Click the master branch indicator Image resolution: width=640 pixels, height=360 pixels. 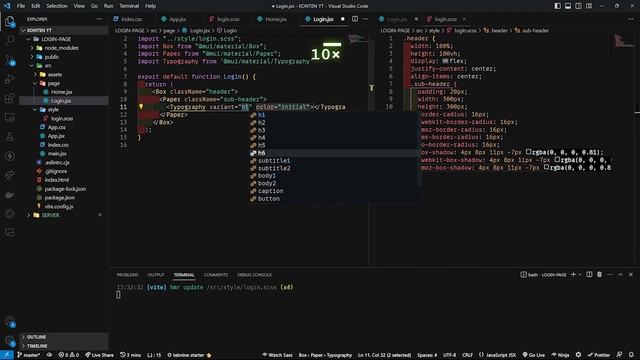pos(29,355)
